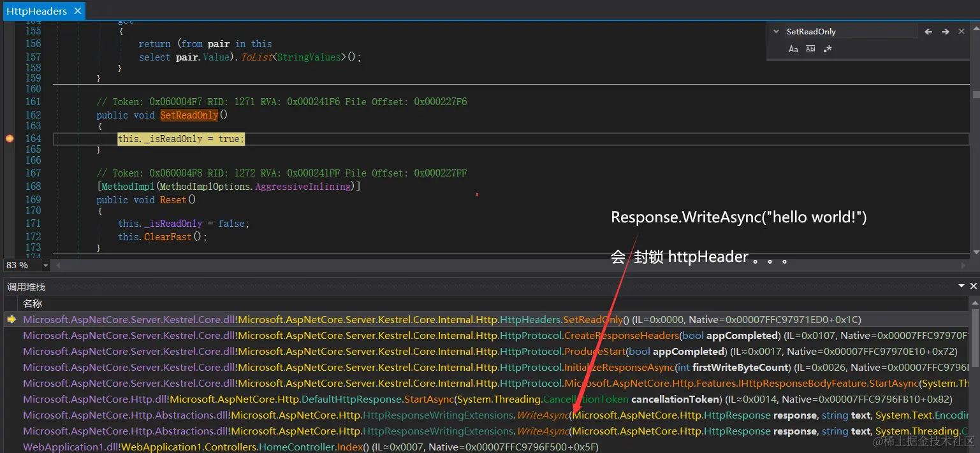The height and width of the screenshot is (453, 980).
Task: Click the 调用堆栈 panel title
Action: point(26,287)
